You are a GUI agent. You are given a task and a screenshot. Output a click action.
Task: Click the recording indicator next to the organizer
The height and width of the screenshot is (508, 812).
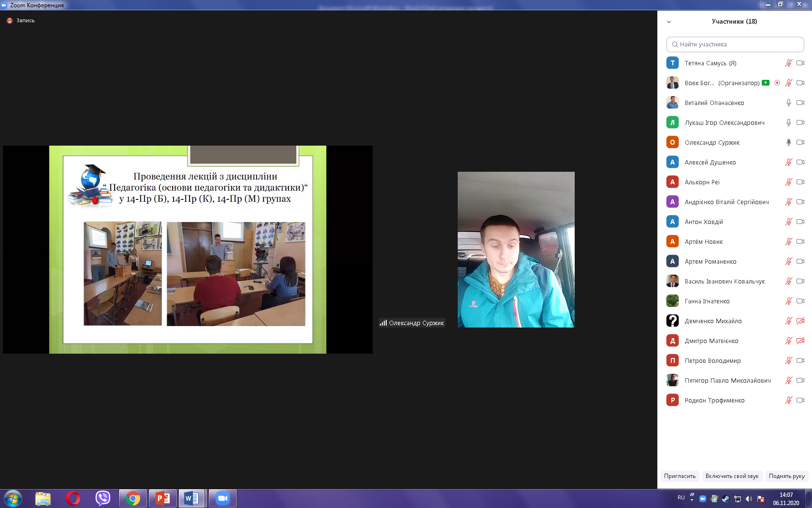tap(777, 83)
